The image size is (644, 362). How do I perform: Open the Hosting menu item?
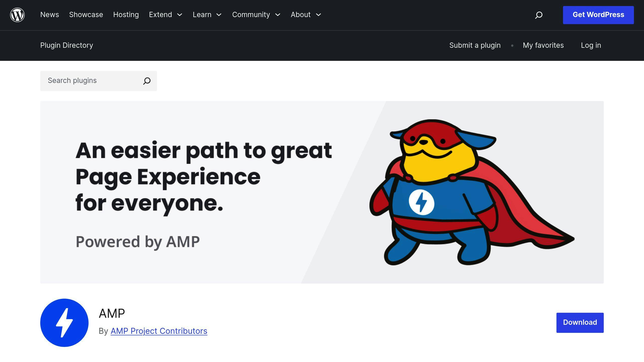tap(126, 15)
